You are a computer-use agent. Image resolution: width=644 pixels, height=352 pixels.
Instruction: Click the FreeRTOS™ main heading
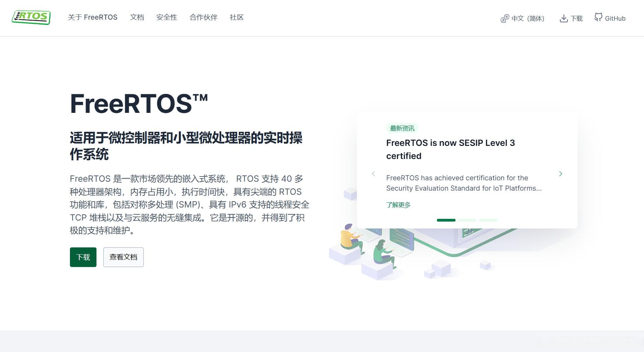(139, 103)
